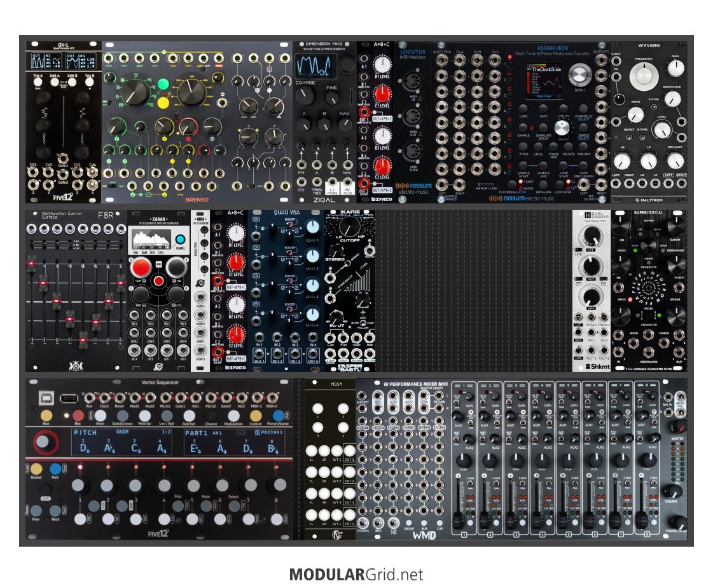Click the UTILITY button on Assimil8or
The width and height of the screenshot is (713, 588).
click(x=564, y=108)
